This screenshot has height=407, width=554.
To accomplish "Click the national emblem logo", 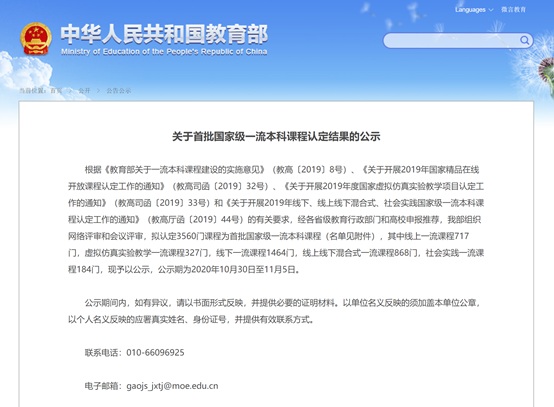I will 36,39.
